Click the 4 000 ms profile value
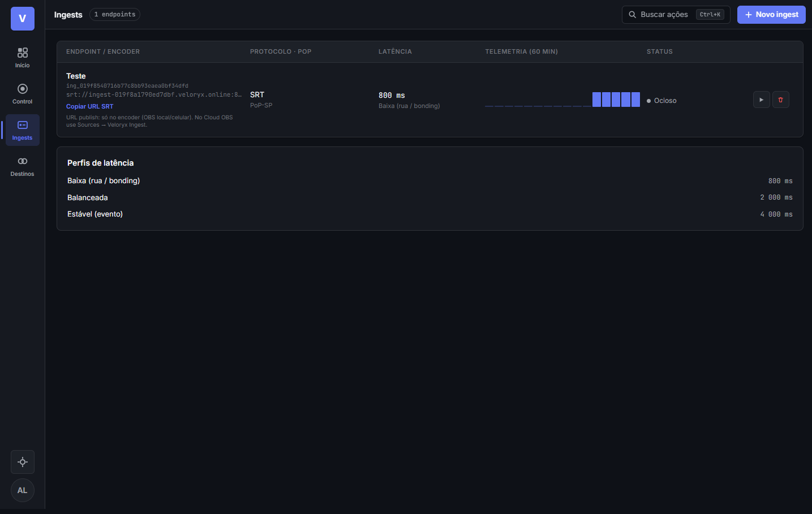The width and height of the screenshot is (812, 514). coord(776,214)
